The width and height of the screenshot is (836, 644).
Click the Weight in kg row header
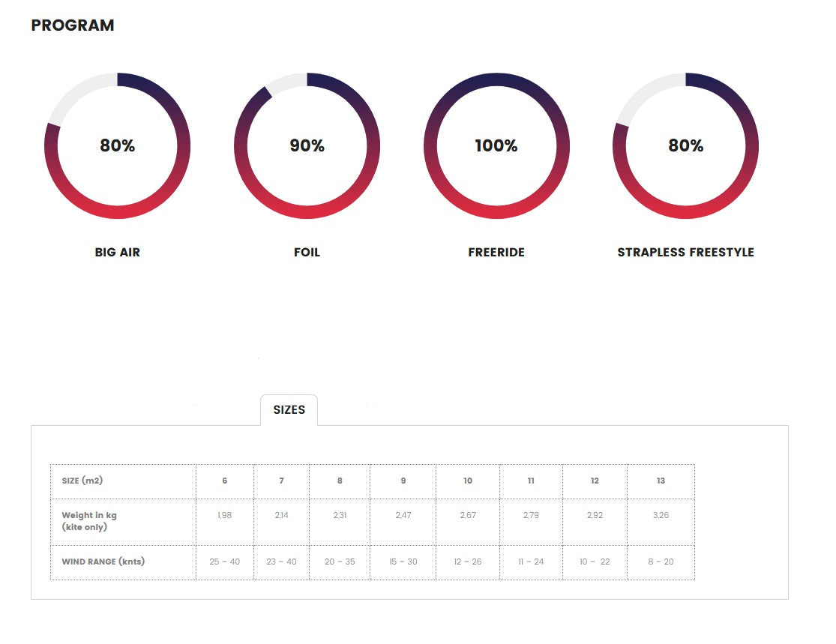[89, 520]
